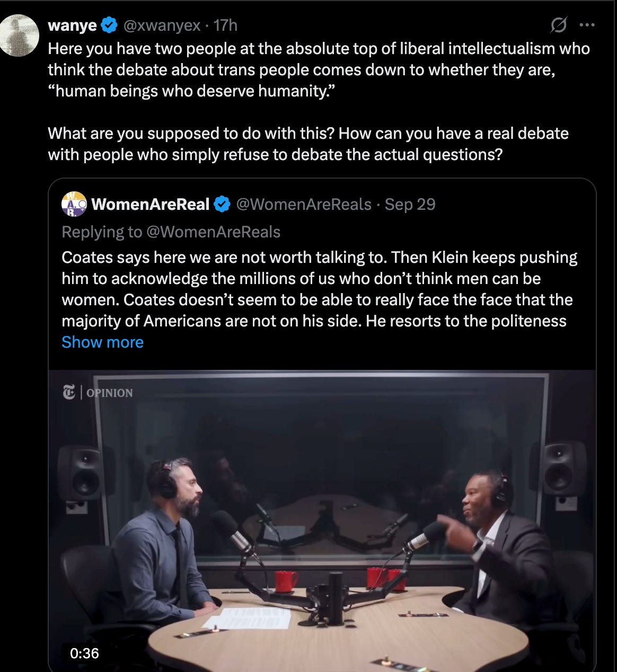Click the NYT Opinion logo on video
This screenshot has height=672, width=617.
98,393
